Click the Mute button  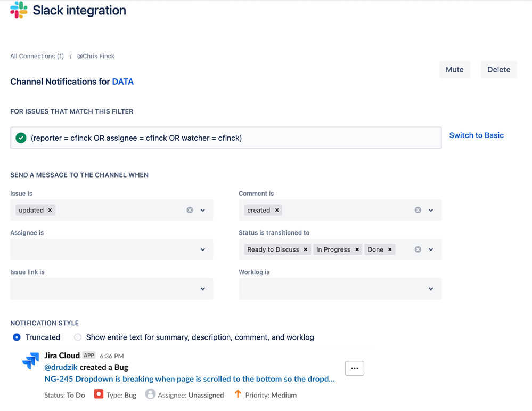tap(455, 70)
